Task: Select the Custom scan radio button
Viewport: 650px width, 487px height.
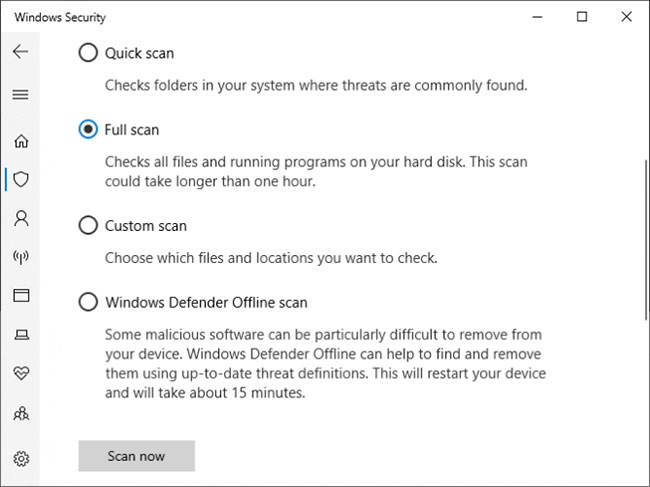Action: pos(88,225)
